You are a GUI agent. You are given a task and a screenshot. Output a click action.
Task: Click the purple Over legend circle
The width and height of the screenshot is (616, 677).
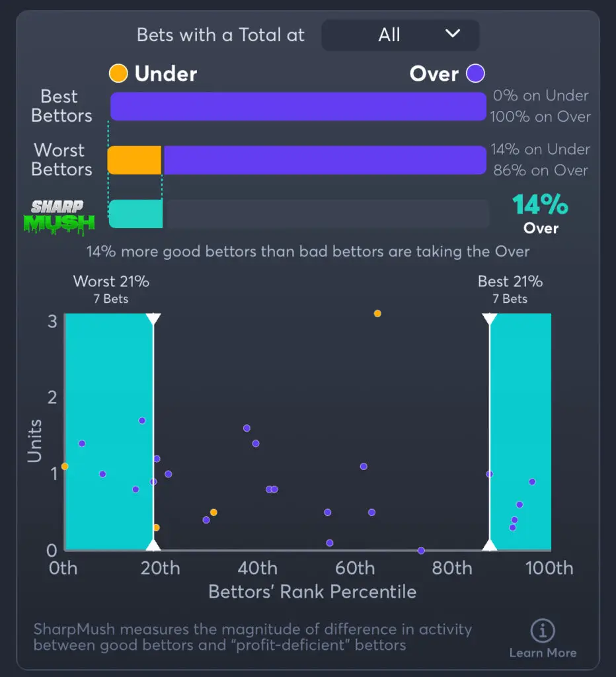pos(475,73)
